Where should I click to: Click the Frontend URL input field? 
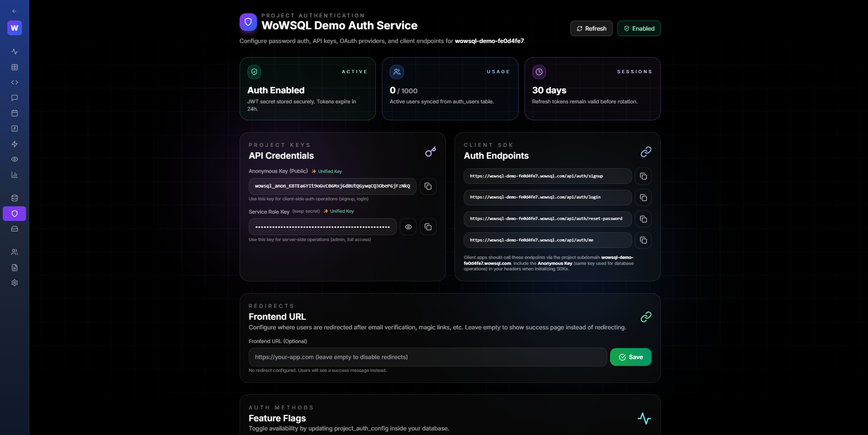point(427,357)
